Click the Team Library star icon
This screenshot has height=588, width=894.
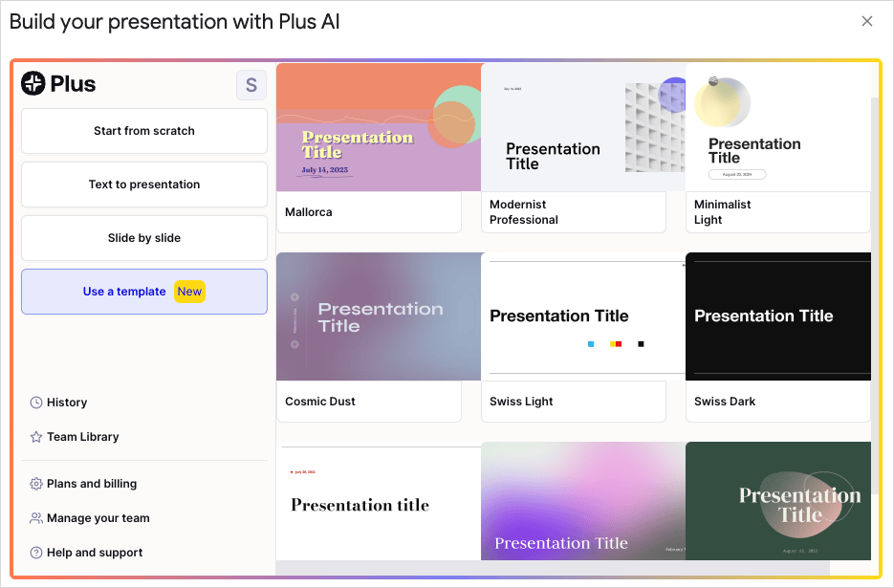click(x=36, y=437)
